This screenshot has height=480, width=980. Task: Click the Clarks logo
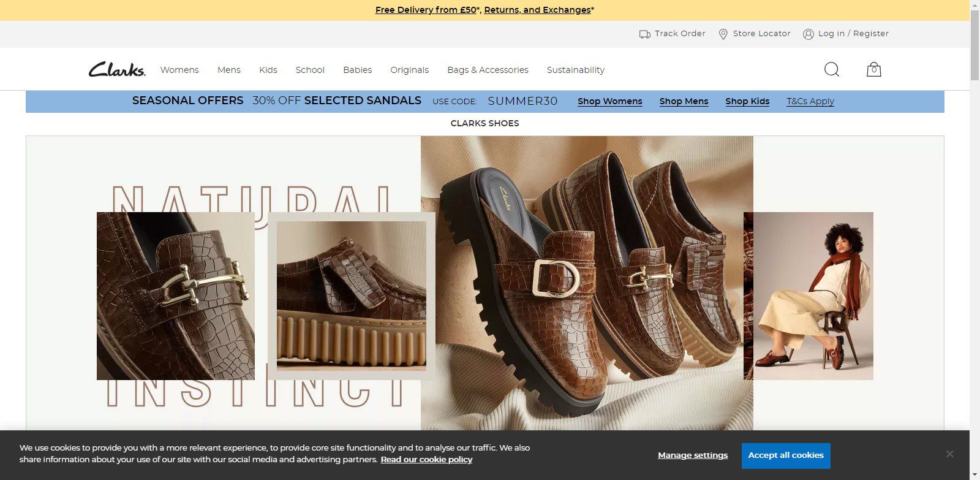[117, 69]
